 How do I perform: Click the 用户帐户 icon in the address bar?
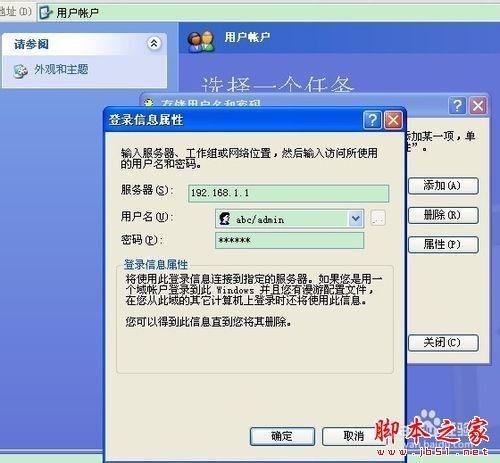pyautogui.click(x=45, y=13)
